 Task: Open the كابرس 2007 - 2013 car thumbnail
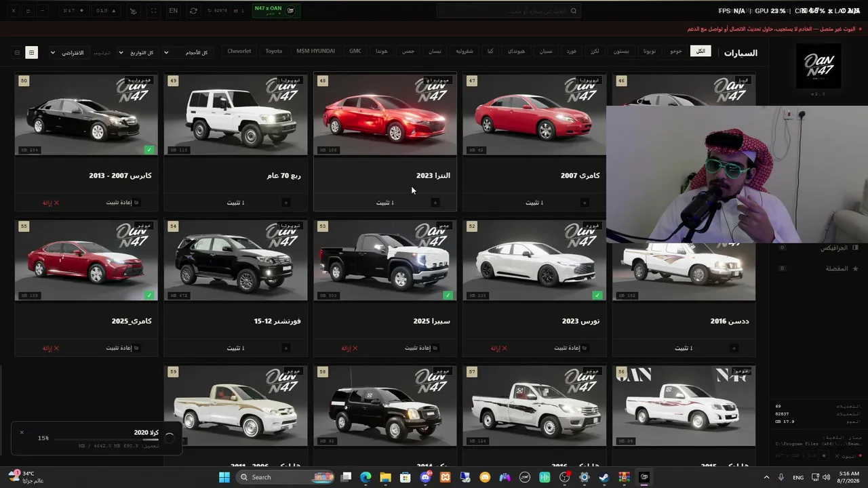pyautogui.click(x=86, y=115)
